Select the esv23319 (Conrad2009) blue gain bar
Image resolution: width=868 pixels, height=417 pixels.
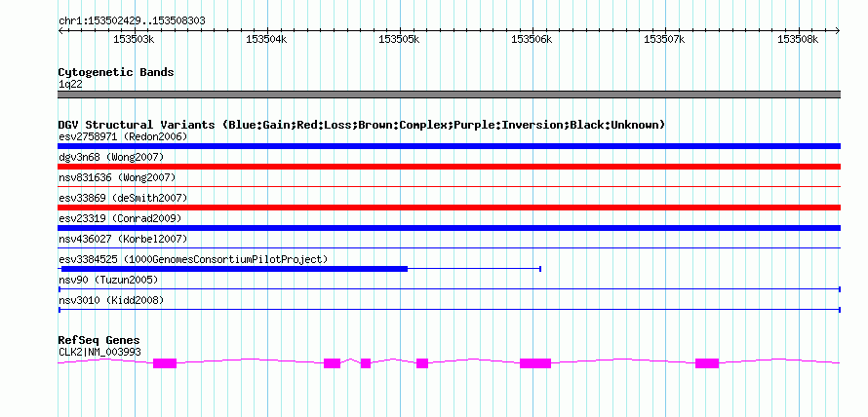449,228
